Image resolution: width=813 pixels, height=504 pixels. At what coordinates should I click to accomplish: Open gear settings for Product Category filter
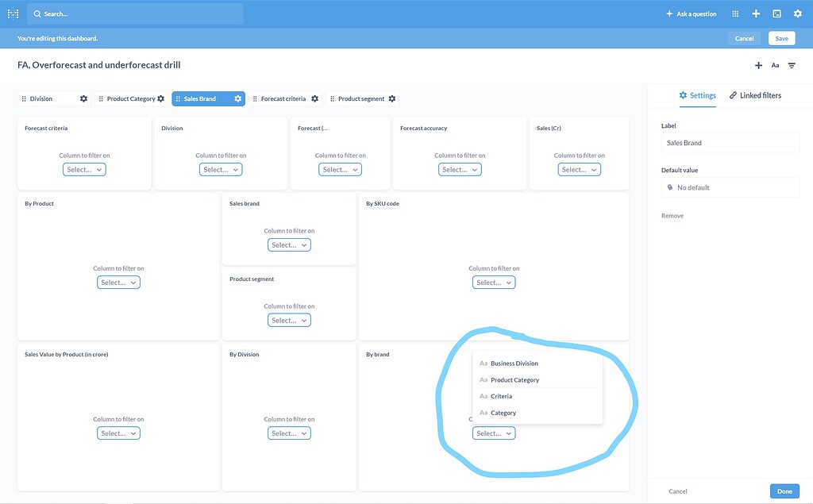pyautogui.click(x=160, y=98)
